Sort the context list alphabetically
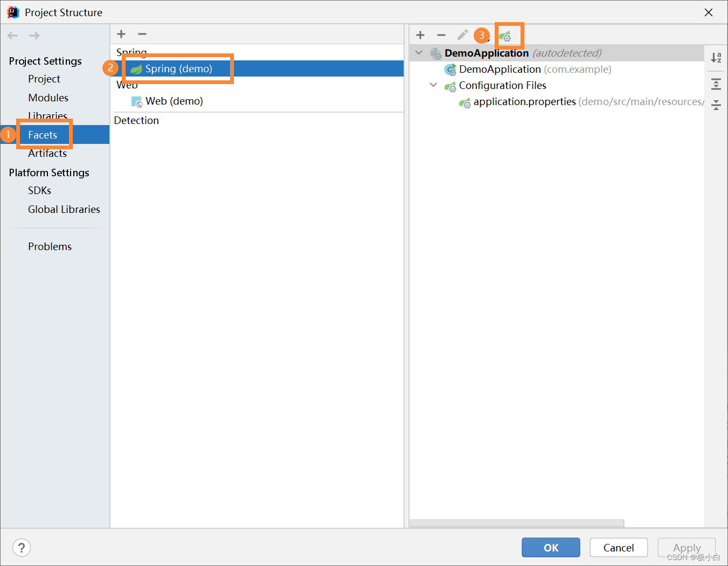This screenshot has width=728, height=566. tap(716, 58)
